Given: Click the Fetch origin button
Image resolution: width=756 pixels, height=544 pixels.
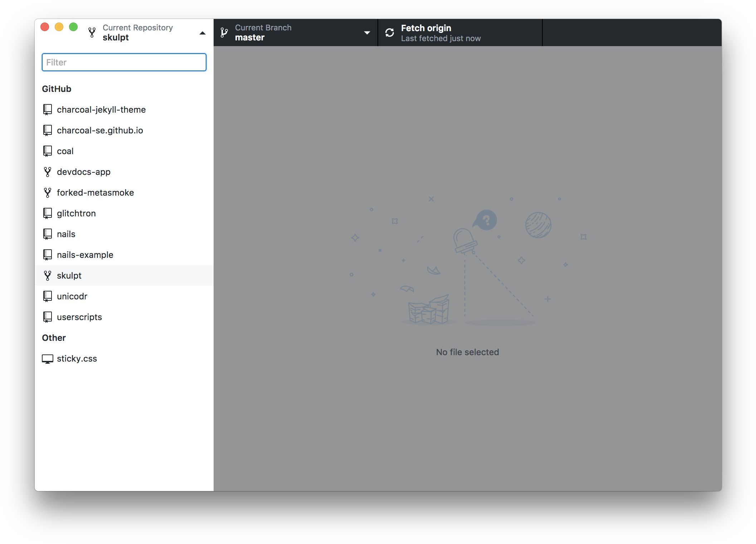Looking at the screenshot, I should (x=460, y=32).
